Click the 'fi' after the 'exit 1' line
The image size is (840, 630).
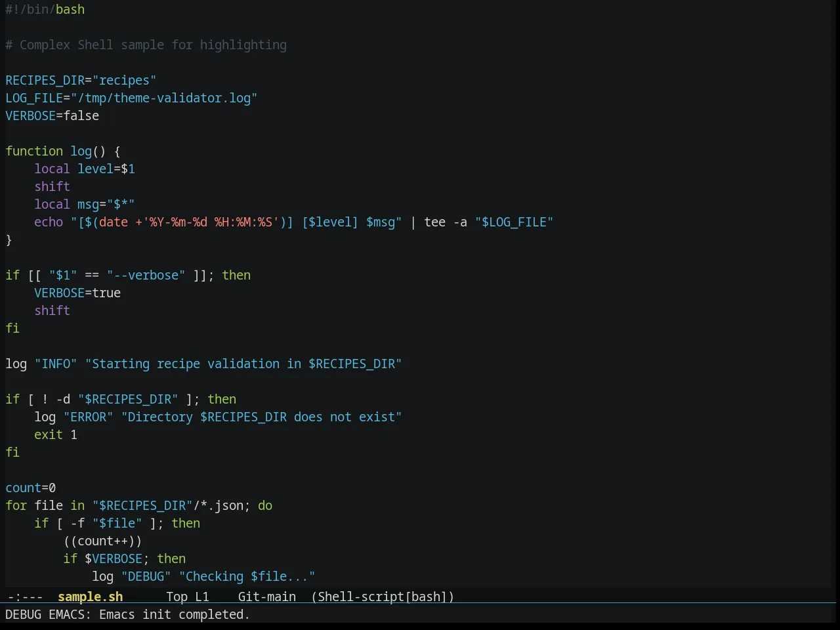12,452
